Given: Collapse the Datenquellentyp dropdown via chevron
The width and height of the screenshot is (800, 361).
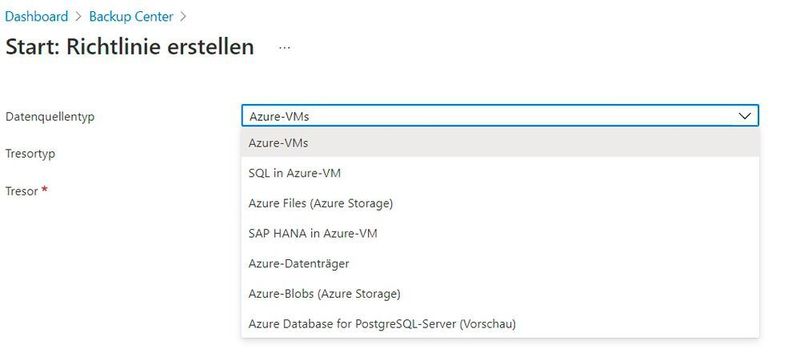Looking at the screenshot, I should click(x=744, y=116).
